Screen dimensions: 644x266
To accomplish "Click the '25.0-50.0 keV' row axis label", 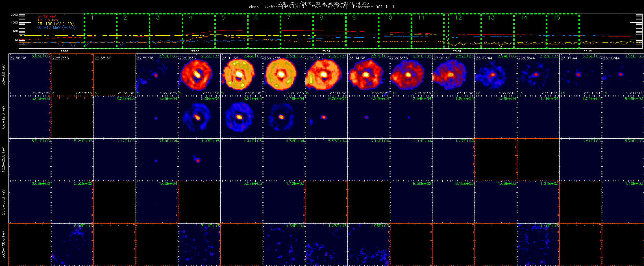I will (x=3, y=202).
